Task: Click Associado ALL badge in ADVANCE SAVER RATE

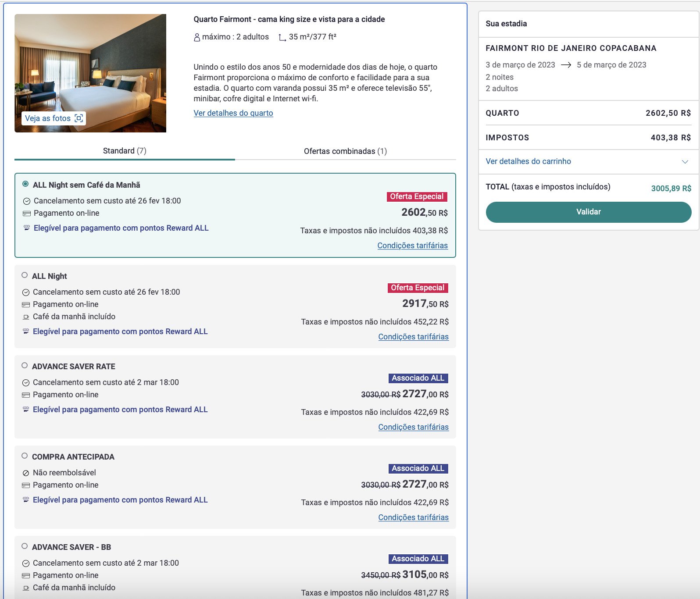Action: click(x=418, y=378)
